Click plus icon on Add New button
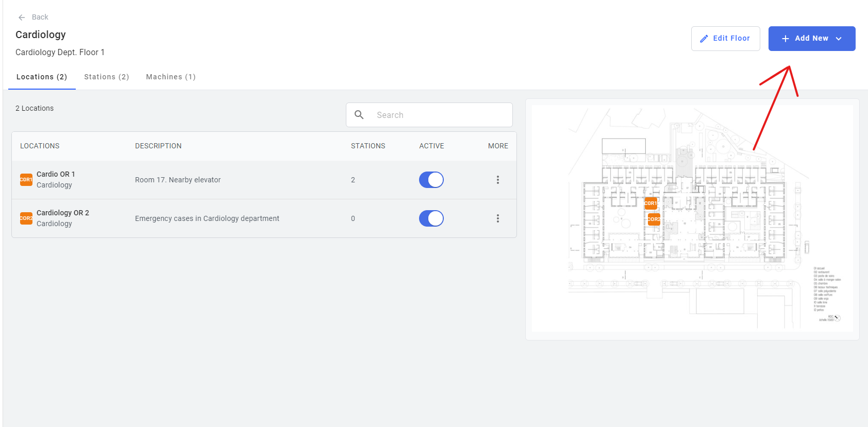Image resolution: width=868 pixels, height=427 pixels. pyautogui.click(x=786, y=39)
